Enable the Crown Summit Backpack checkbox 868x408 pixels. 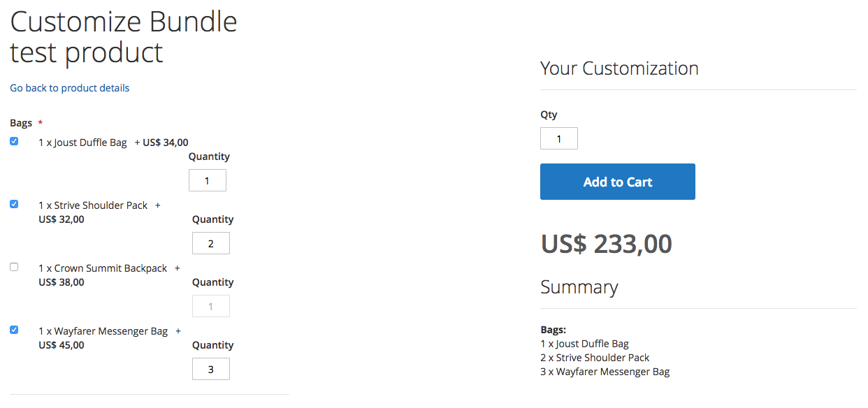(x=14, y=267)
